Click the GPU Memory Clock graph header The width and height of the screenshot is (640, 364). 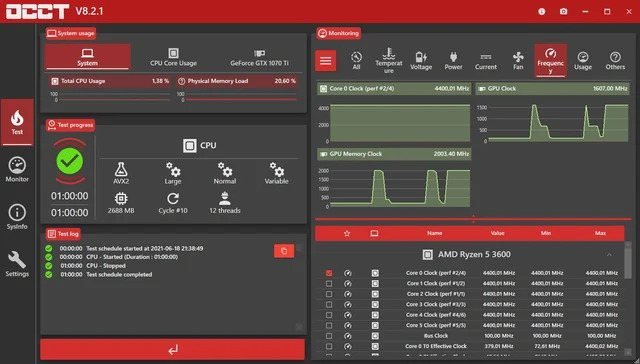(394, 154)
